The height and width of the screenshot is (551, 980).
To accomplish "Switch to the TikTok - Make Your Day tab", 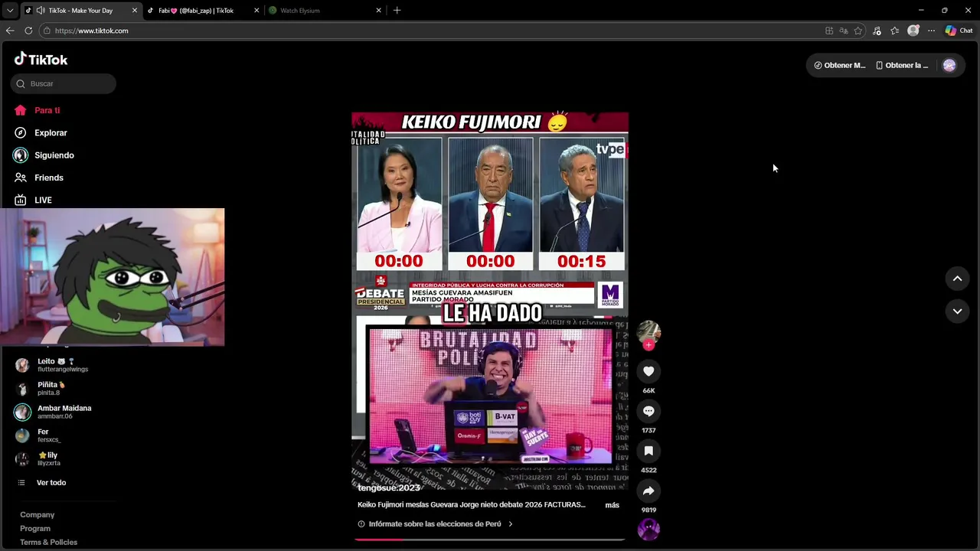I will point(82,11).
